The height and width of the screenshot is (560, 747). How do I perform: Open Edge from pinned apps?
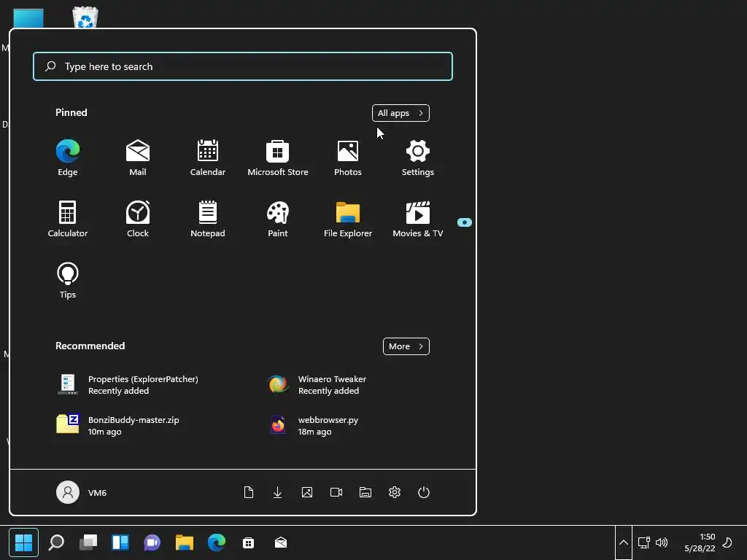68,158
